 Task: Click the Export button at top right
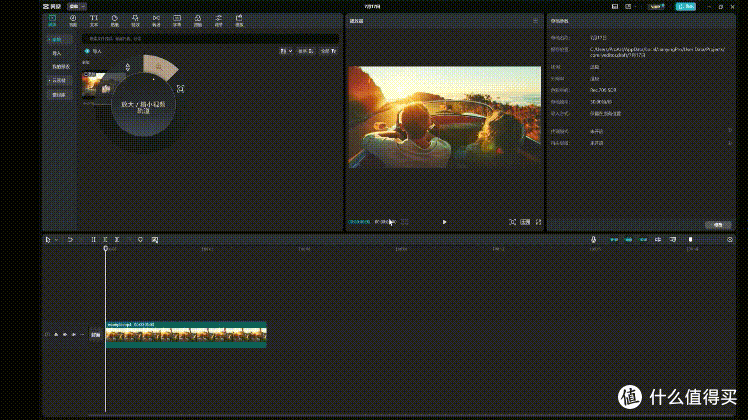(686, 7)
